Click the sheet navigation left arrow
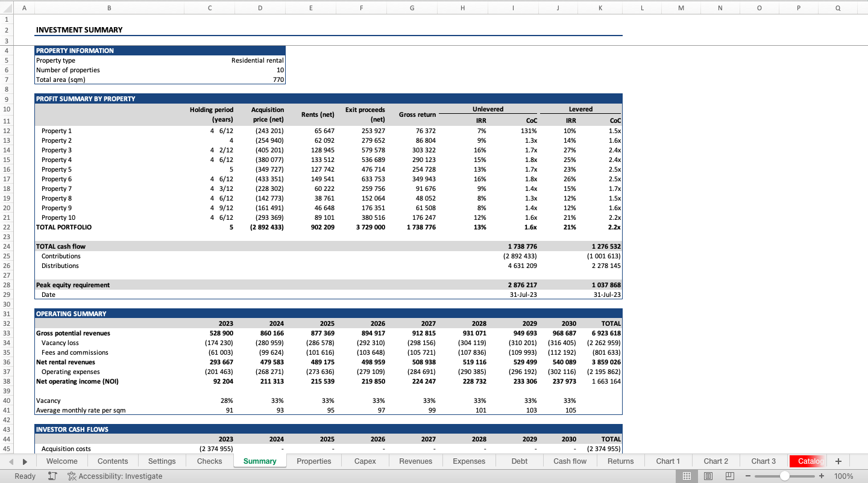This screenshot has width=868, height=483. pos(11,461)
